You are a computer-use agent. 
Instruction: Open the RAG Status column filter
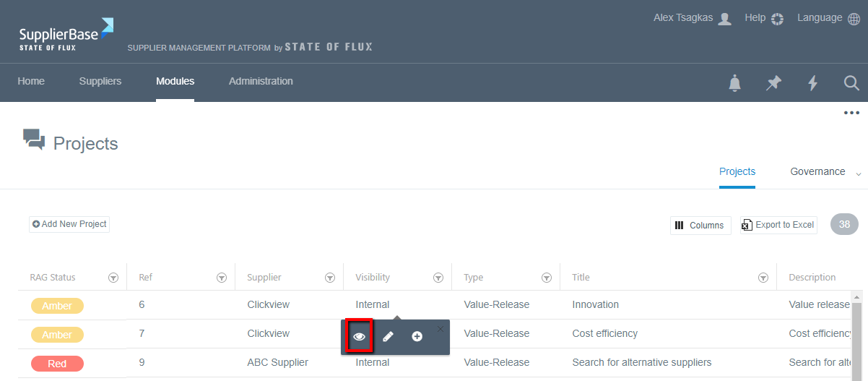pos(113,278)
